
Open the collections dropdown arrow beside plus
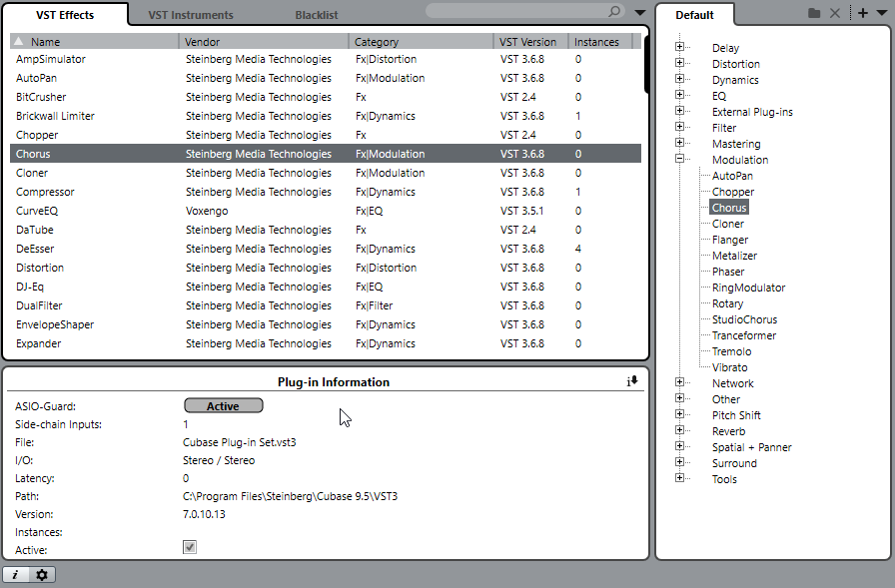pos(881,13)
